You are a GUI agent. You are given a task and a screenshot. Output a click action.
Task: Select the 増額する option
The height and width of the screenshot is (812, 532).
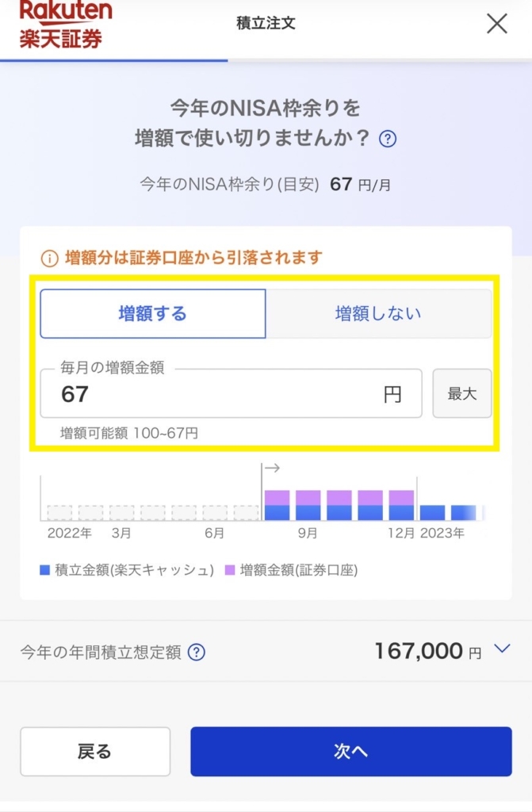153,314
